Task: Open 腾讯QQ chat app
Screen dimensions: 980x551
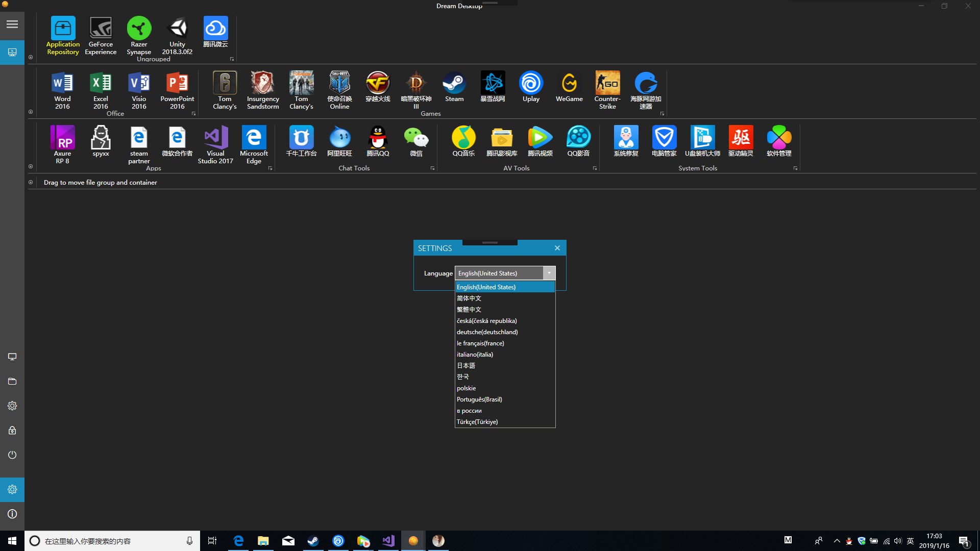Action: coord(378,141)
